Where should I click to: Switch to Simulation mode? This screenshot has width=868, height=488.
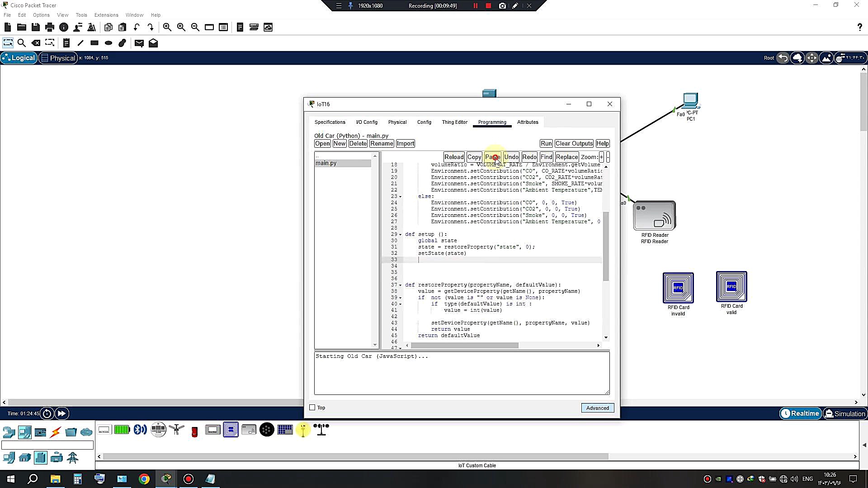point(845,413)
